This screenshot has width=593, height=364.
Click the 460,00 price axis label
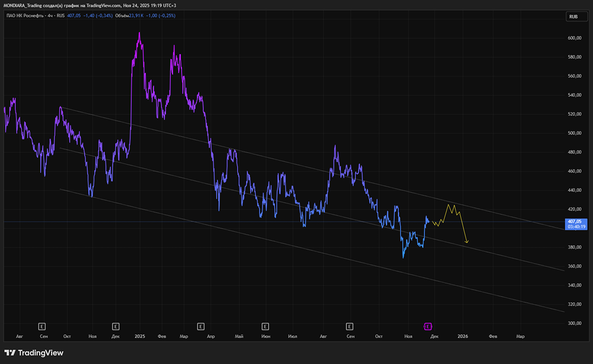click(x=574, y=171)
